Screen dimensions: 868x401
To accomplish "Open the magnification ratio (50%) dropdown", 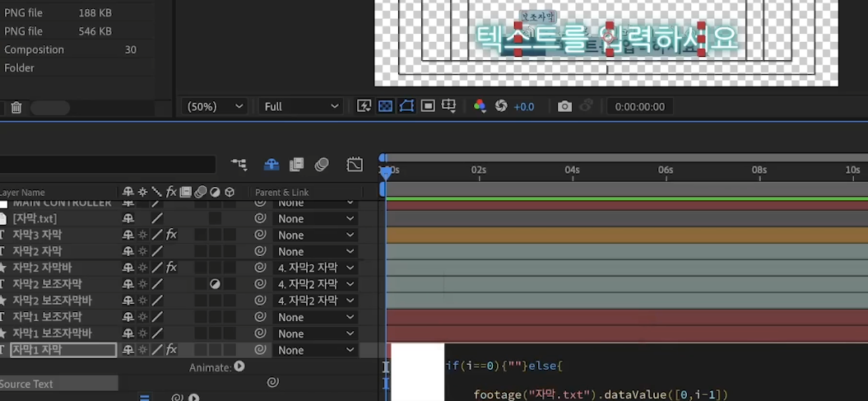I will 215,106.
